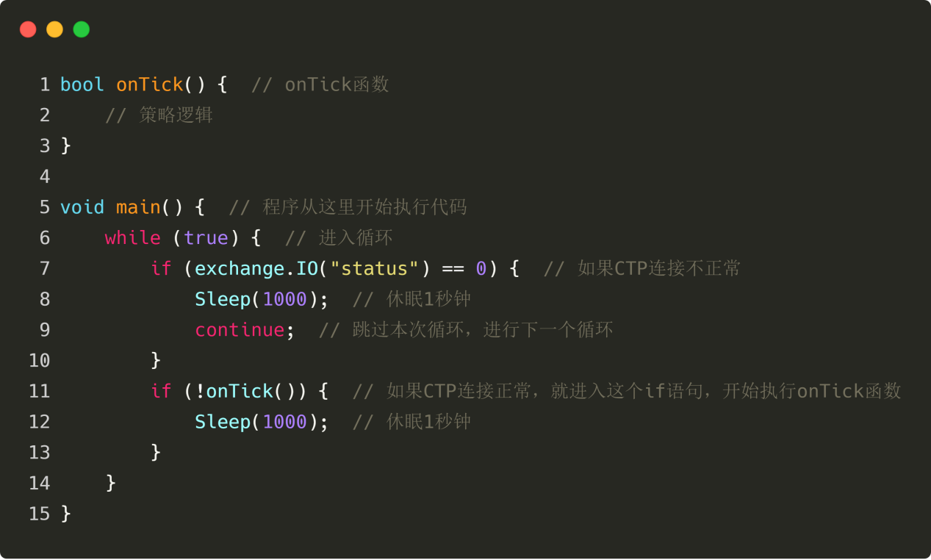Click the main function name on line 5
Image resolution: width=931 pixels, height=560 pixels.
pyautogui.click(x=138, y=207)
